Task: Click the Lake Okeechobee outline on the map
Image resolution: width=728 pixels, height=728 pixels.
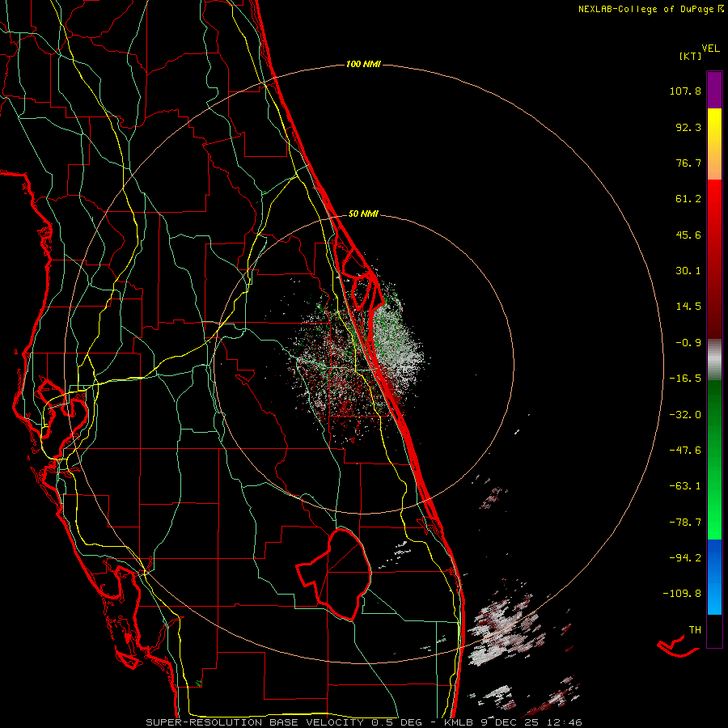Action: coord(334,574)
